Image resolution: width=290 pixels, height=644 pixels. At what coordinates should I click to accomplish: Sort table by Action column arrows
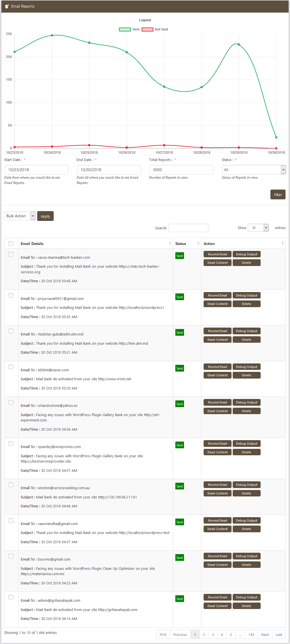pos(283,243)
